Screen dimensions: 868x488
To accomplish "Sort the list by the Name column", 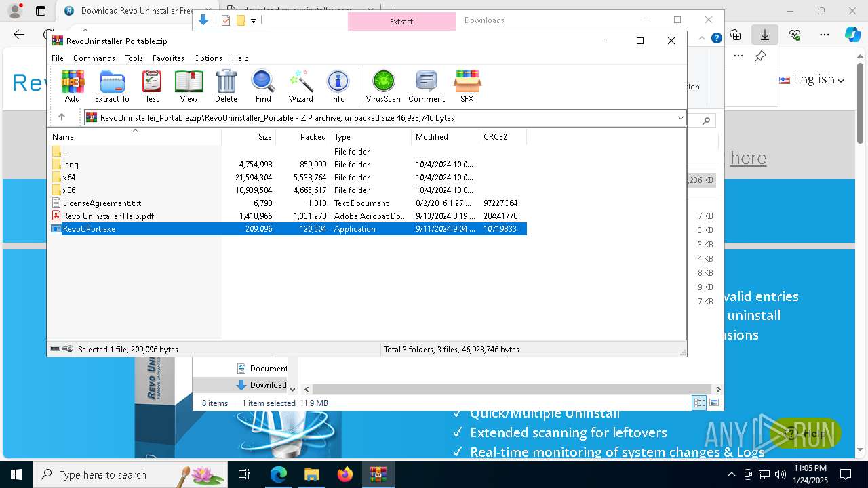I will coord(134,136).
